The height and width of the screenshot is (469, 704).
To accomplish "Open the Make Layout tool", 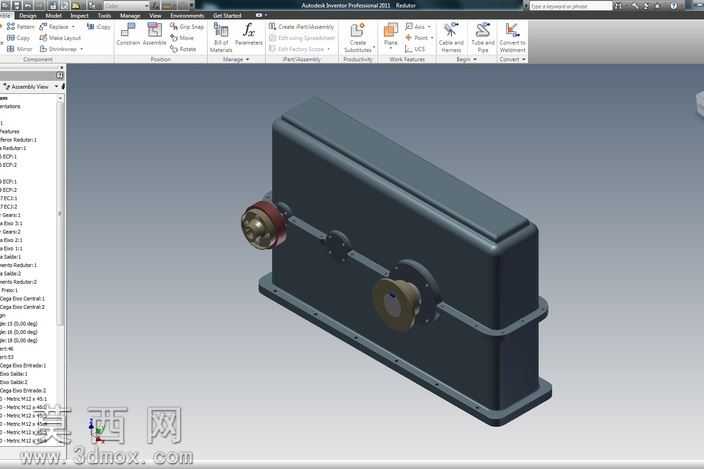I will (60, 38).
